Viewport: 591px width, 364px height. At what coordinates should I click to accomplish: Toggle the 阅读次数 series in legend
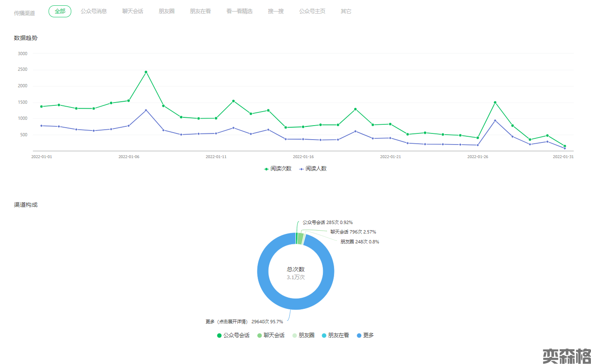pos(278,169)
